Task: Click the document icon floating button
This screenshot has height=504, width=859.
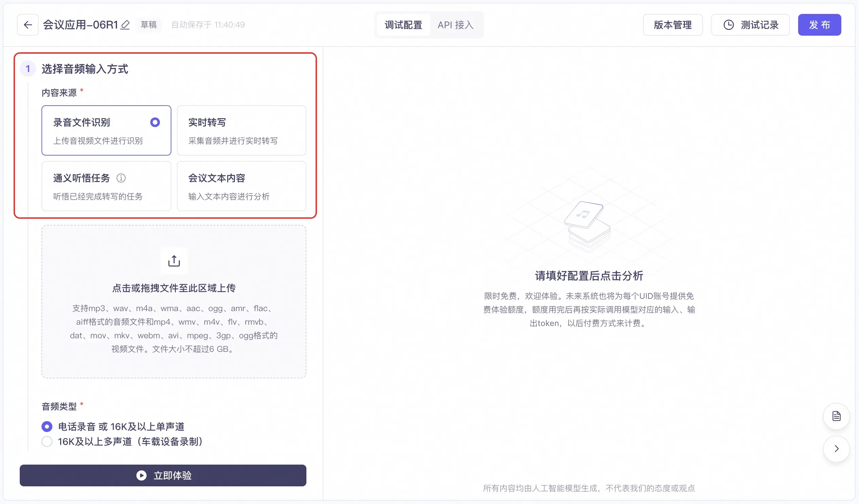Action: click(836, 416)
